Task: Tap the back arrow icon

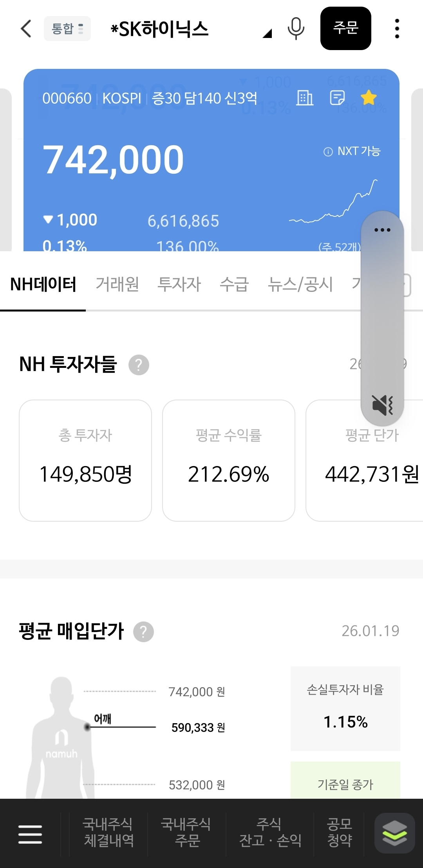Action: coord(26,29)
